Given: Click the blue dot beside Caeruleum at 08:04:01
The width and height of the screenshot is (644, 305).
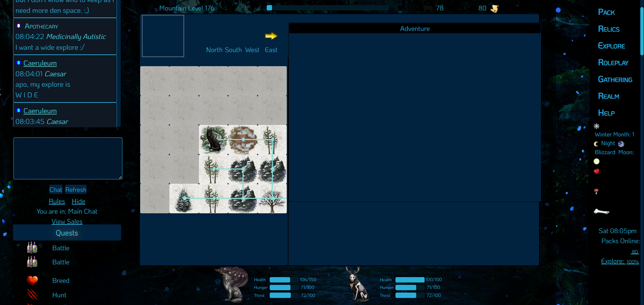Looking at the screenshot, I should pos(18,63).
